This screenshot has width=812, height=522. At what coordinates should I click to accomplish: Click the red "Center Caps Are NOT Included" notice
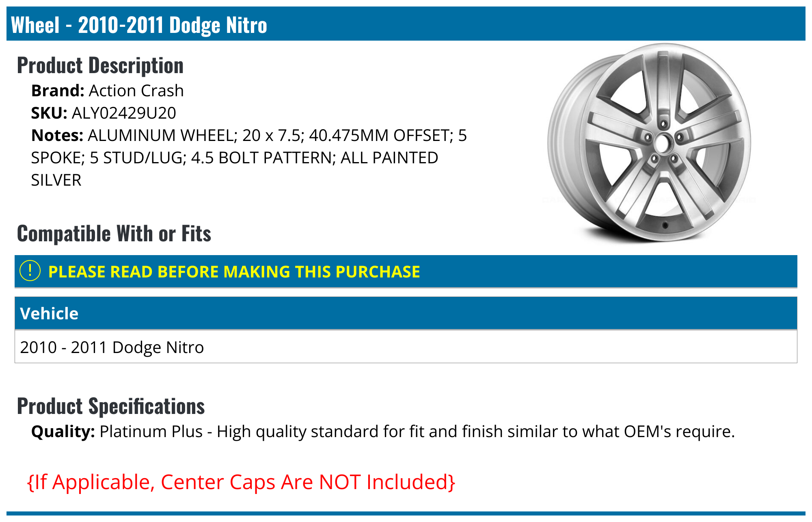241,482
